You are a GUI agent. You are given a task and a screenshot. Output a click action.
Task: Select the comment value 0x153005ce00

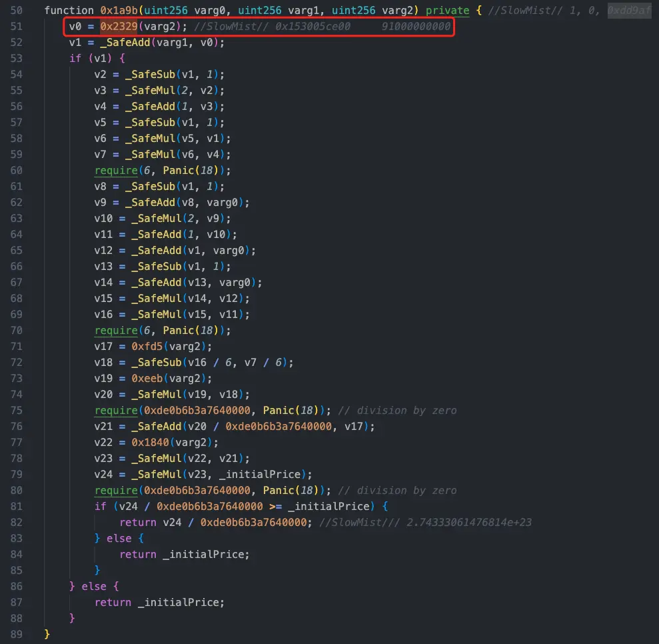313,27
